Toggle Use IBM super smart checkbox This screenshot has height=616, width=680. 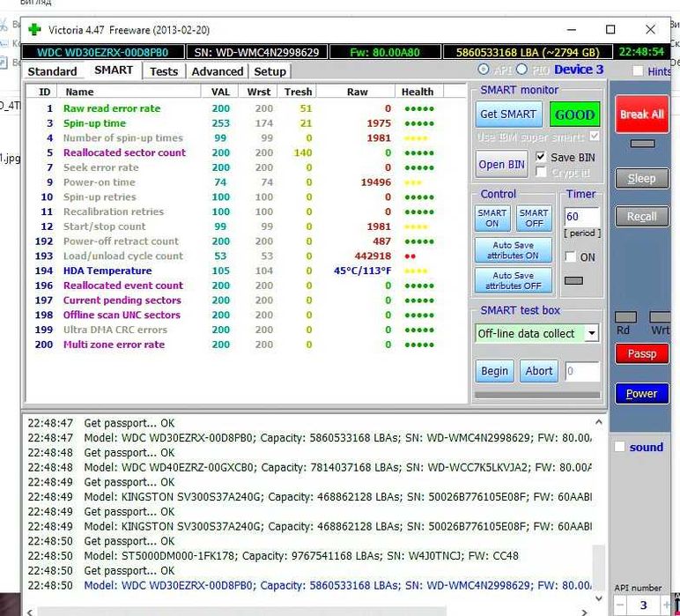tap(595, 137)
